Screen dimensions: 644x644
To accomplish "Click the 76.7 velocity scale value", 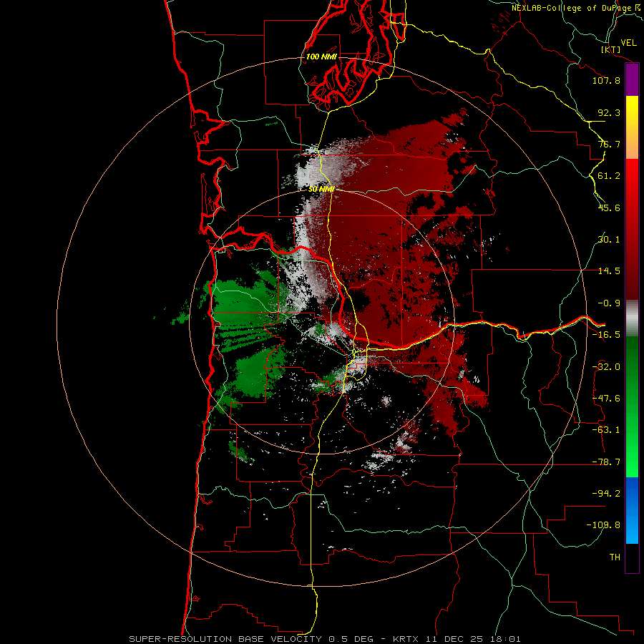I will [x=609, y=144].
